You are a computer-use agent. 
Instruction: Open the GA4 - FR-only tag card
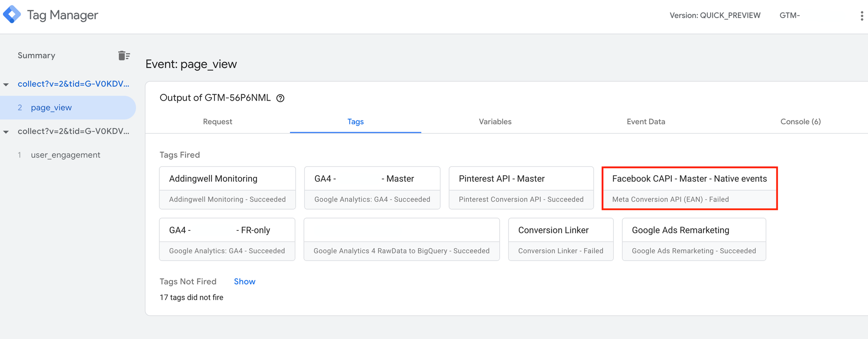coord(227,239)
